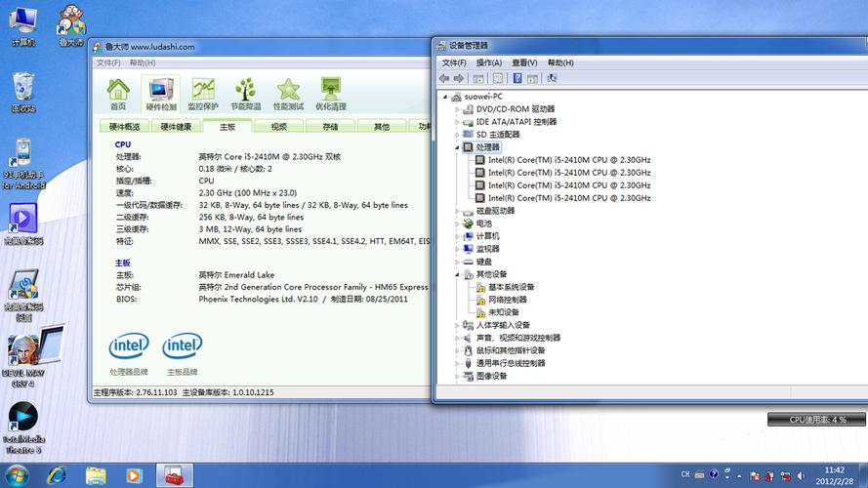The width and height of the screenshot is (868, 488).
Task: Click the Windows Start button
Action: tap(17, 476)
